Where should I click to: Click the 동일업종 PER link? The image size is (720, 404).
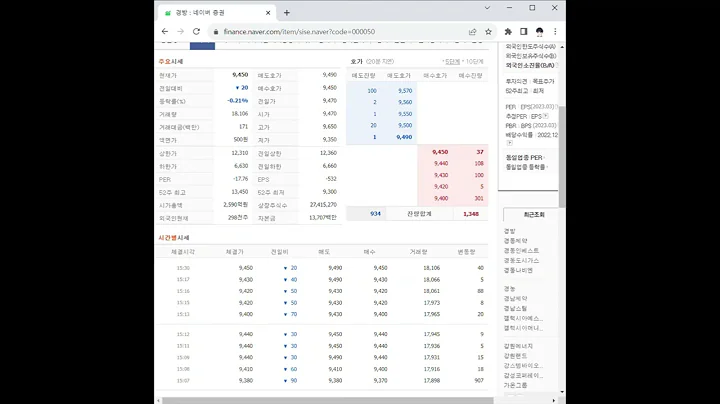click(524, 157)
